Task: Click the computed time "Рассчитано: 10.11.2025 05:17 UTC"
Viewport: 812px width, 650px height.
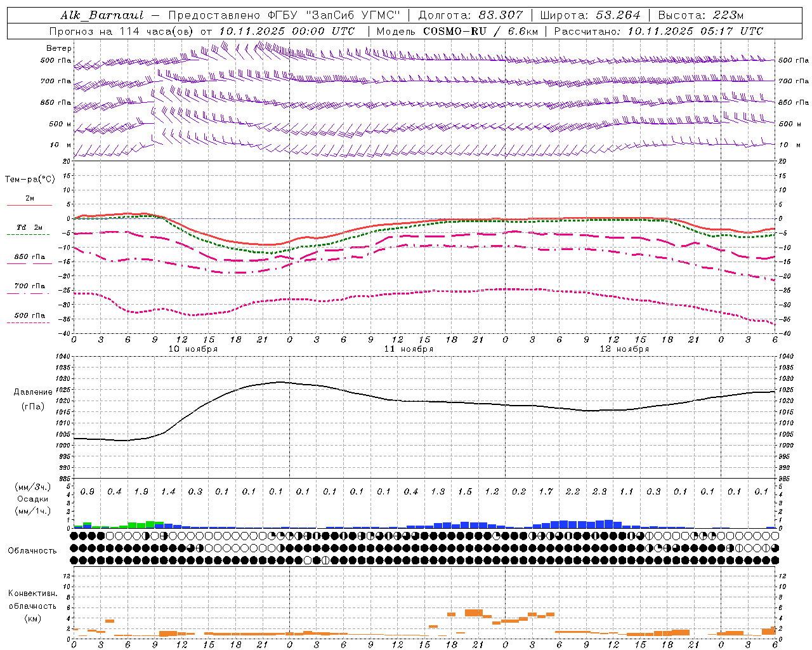Action: [658, 31]
